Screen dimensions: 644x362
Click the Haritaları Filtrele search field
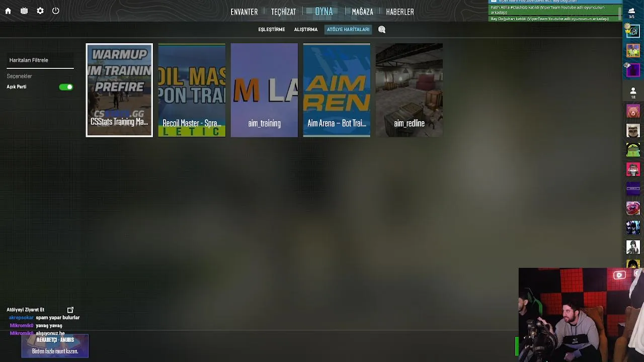(40, 60)
